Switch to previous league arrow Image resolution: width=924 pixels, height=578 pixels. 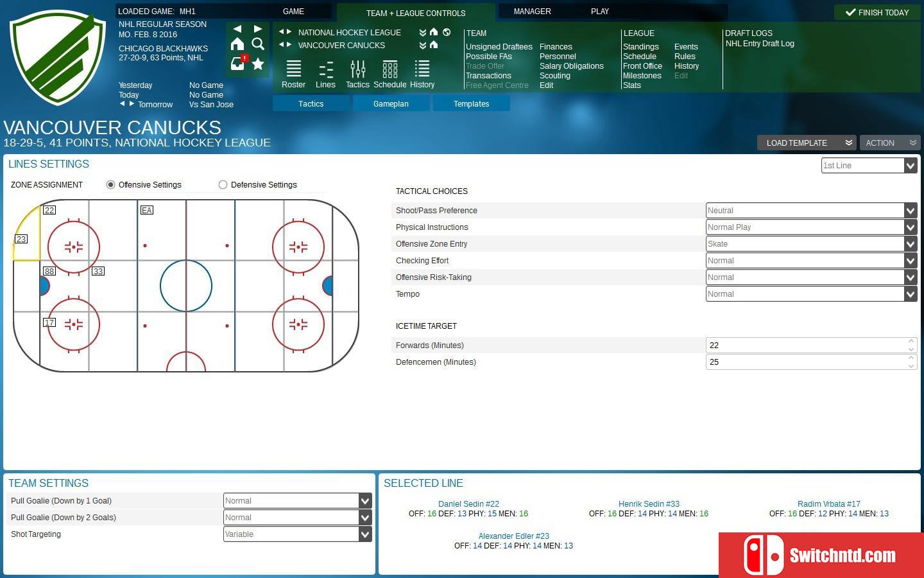click(x=281, y=32)
